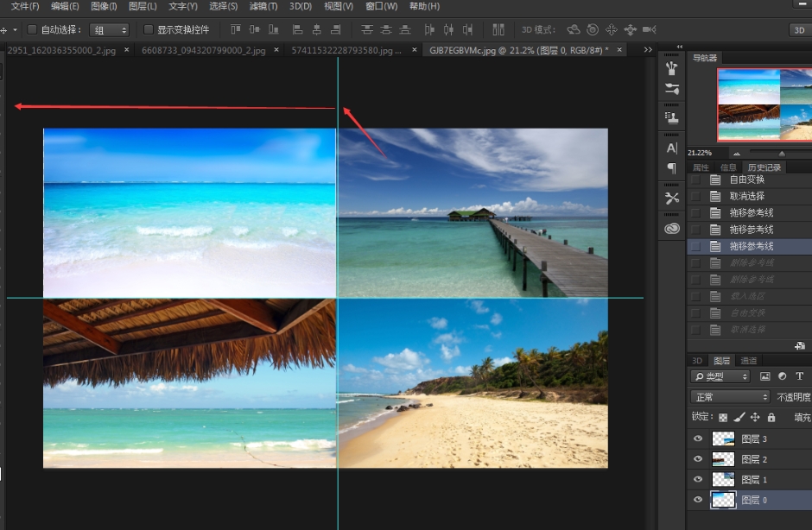812x530 pixels.
Task: Click the navigator zoom slider handle
Action: point(782,153)
